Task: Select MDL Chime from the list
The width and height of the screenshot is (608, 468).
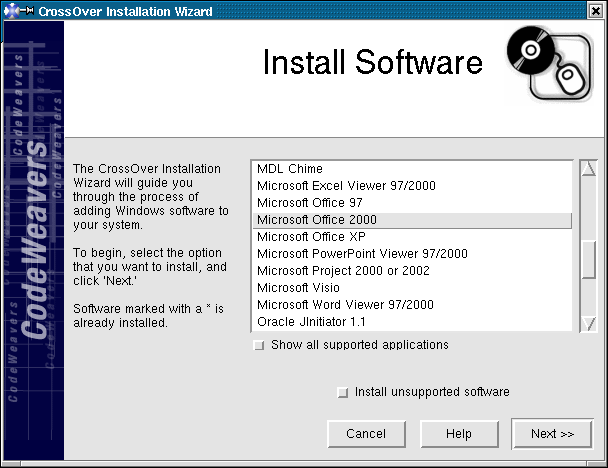Action: coord(290,169)
